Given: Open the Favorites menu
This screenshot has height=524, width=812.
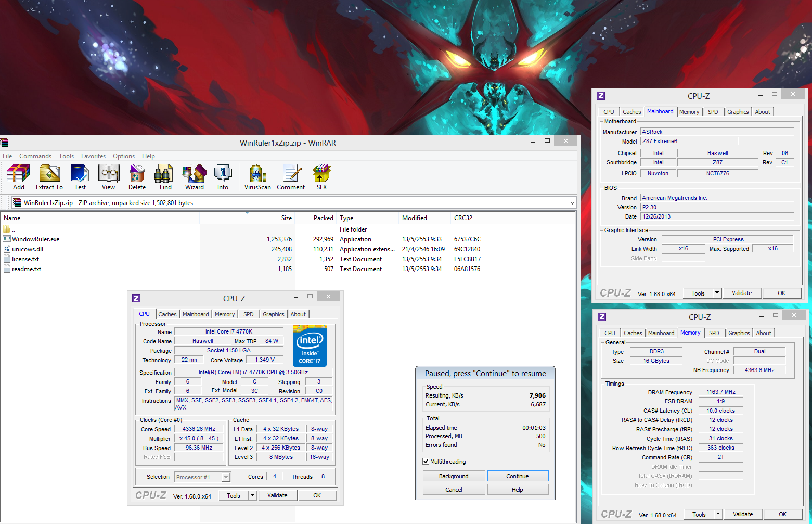Looking at the screenshot, I should 93,156.
